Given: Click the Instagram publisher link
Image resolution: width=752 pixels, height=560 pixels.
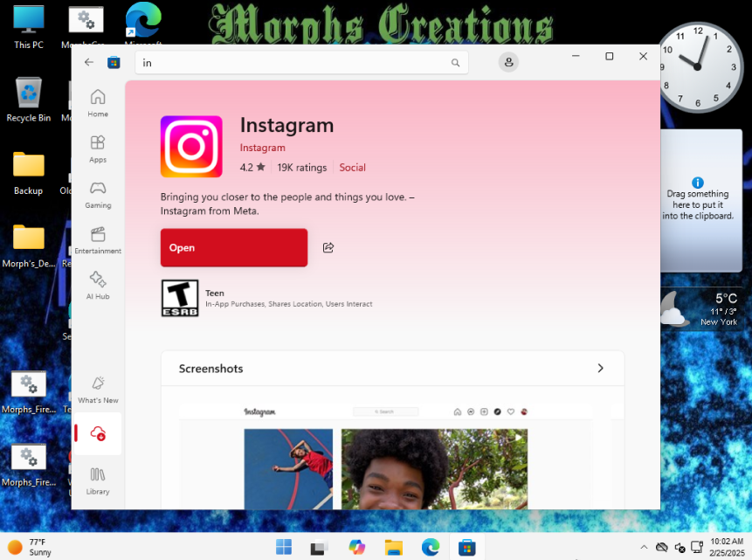Looking at the screenshot, I should click(262, 148).
